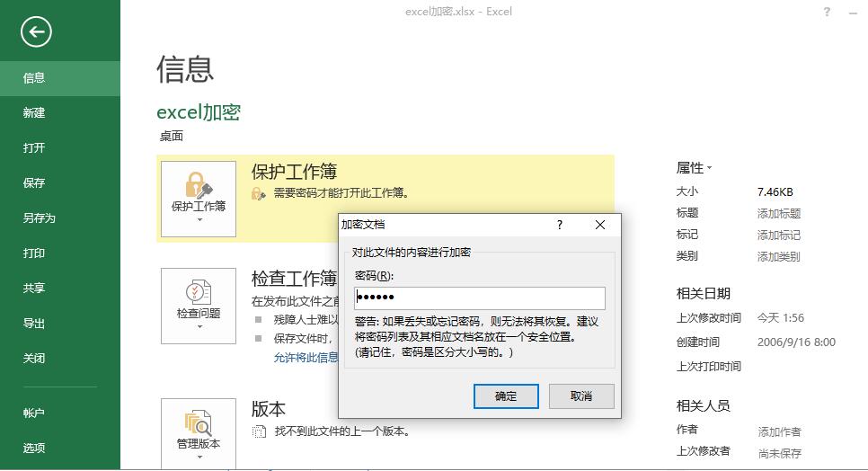Click the excel加密 file name heading
Image resolution: width=868 pixels, height=471 pixels.
pos(199,111)
